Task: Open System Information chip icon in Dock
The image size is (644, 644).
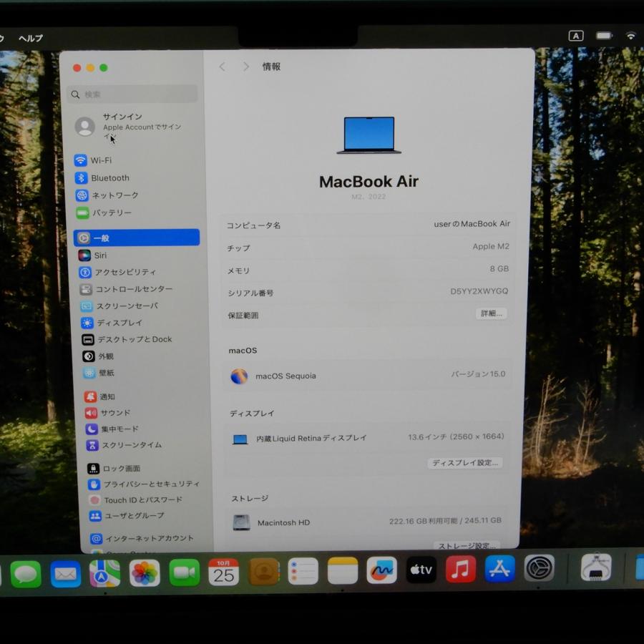Action: (596, 567)
